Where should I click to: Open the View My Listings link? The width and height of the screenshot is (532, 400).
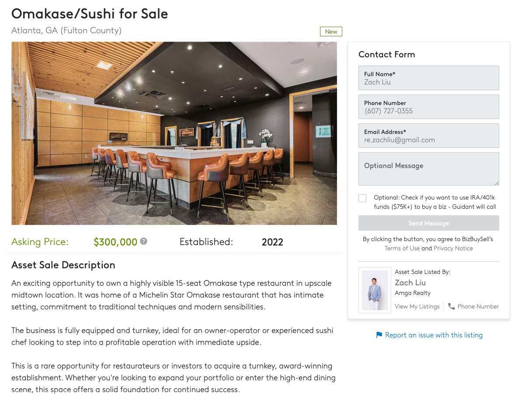pyautogui.click(x=417, y=306)
